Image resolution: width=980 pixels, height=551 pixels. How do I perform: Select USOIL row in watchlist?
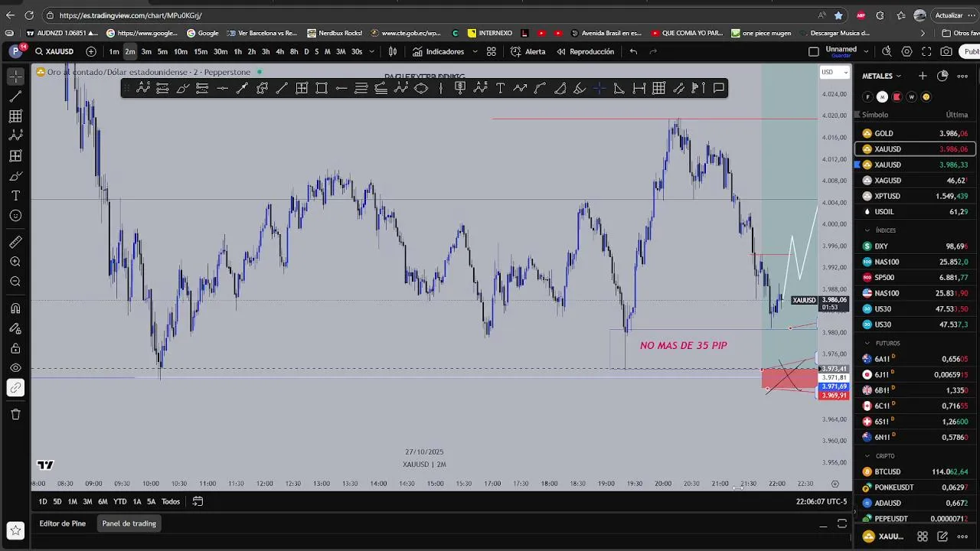tap(915, 211)
